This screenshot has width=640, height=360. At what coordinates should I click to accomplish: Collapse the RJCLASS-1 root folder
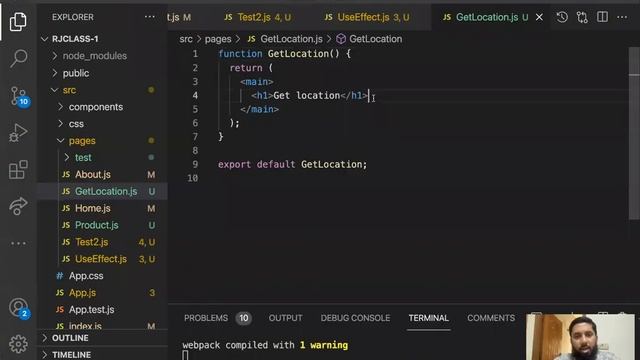[44, 39]
